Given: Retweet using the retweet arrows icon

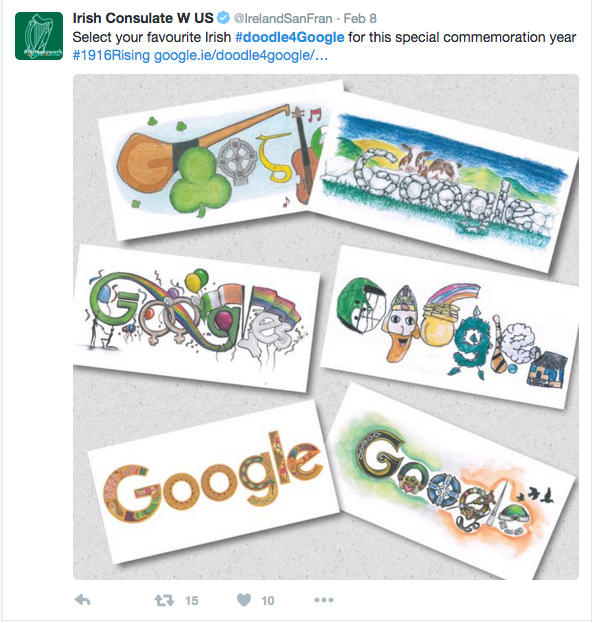Looking at the screenshot, I should 164,600.
